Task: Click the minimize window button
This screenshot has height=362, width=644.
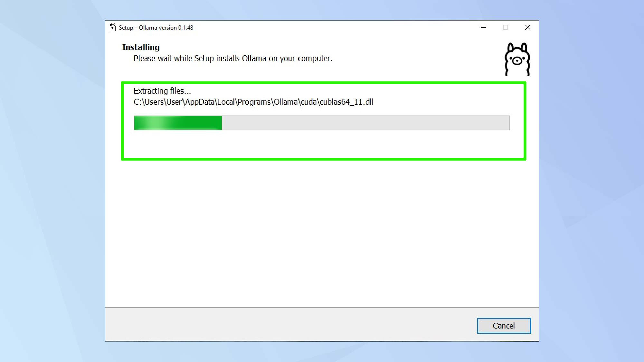Action: click(x=483, y=27)
